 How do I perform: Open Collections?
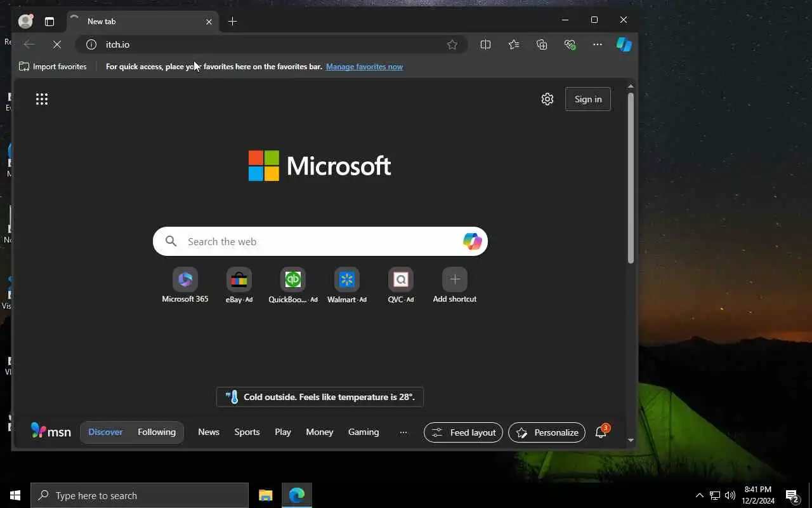tap(542, 44)
